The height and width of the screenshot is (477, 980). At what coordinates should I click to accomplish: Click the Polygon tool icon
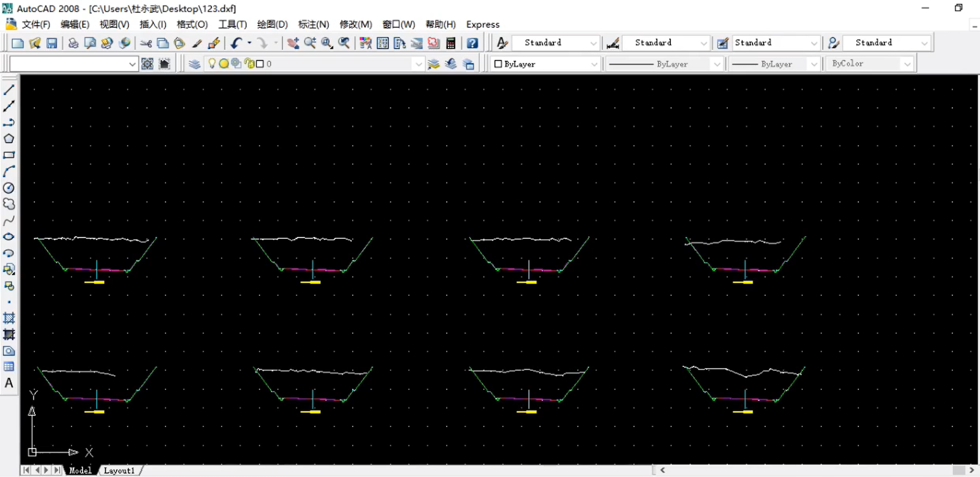9,139
